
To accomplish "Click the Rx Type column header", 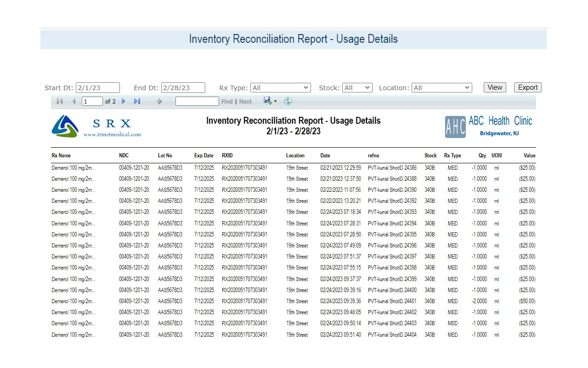I will (452, 155).
